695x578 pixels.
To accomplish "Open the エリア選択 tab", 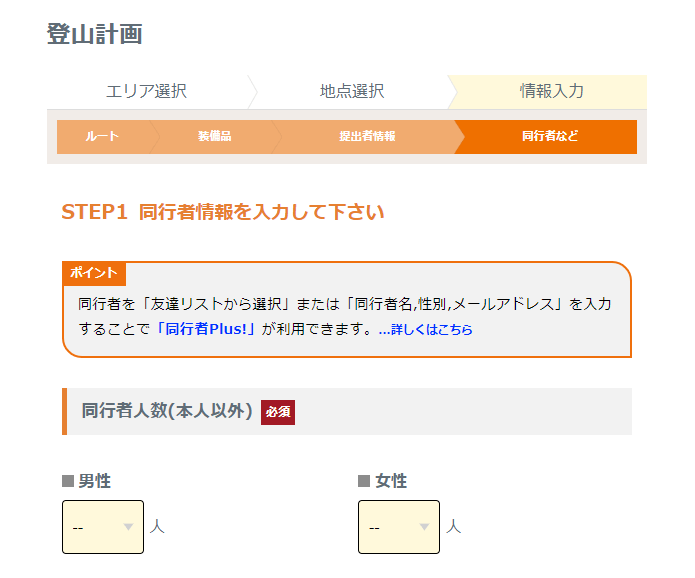I will (x=146, y=91).
